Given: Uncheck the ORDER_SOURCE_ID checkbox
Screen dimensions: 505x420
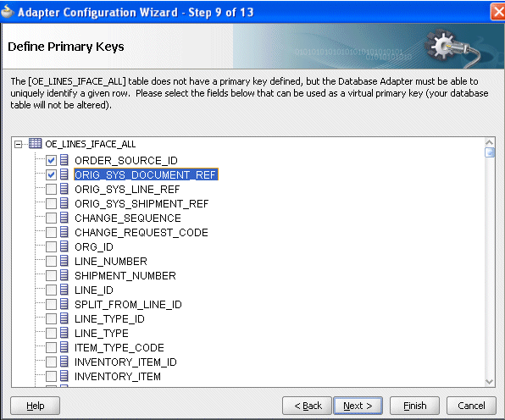Looking at the screenshot, I should [x=51, y=160].
